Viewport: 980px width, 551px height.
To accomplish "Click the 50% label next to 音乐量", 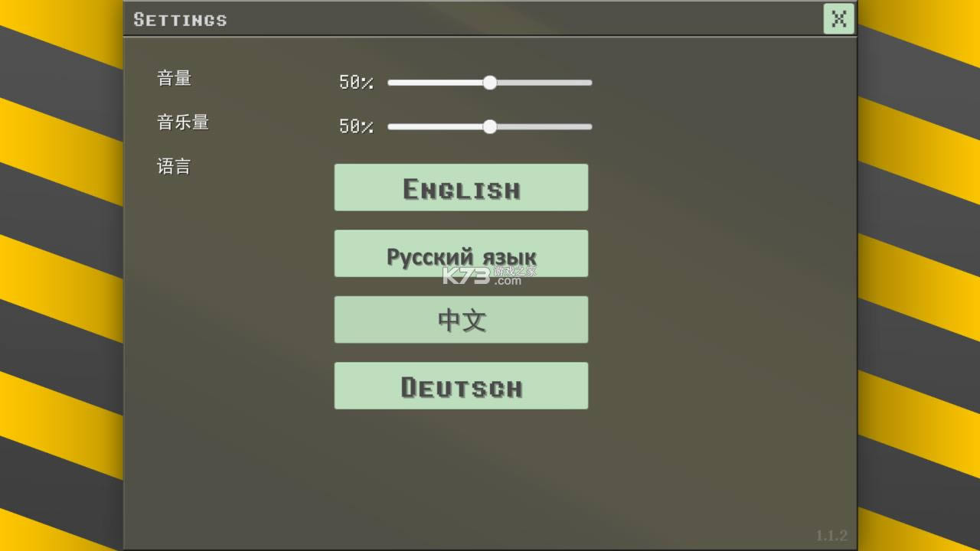I will [x=356, y=126].
